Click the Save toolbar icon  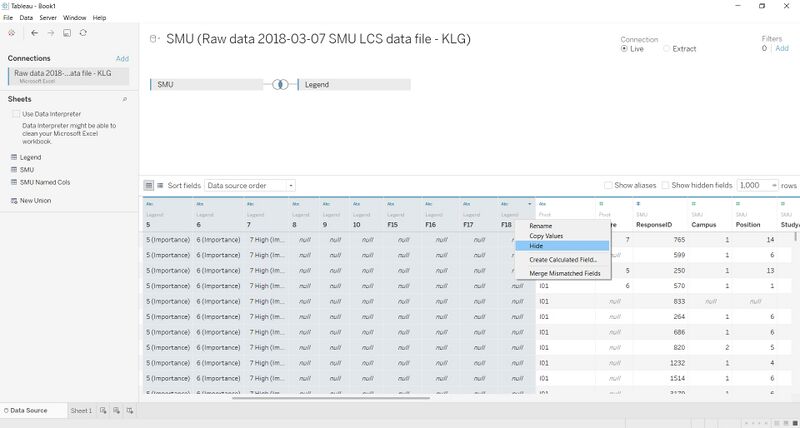tap(67, 33)
